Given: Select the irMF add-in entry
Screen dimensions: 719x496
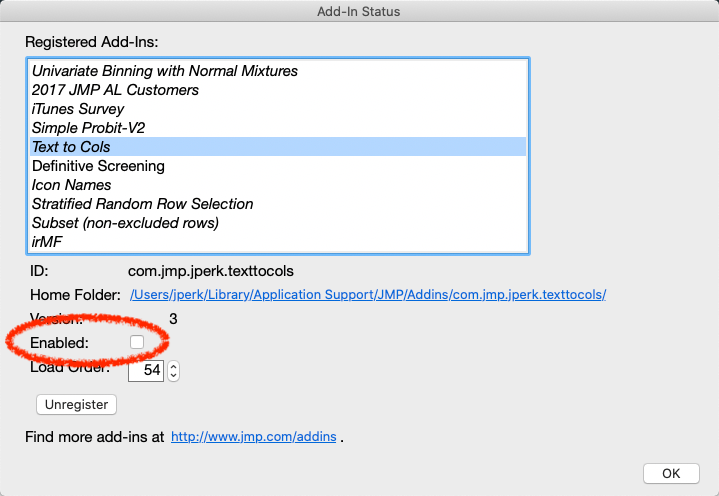Looking at the screenshot, I should 278,242.
